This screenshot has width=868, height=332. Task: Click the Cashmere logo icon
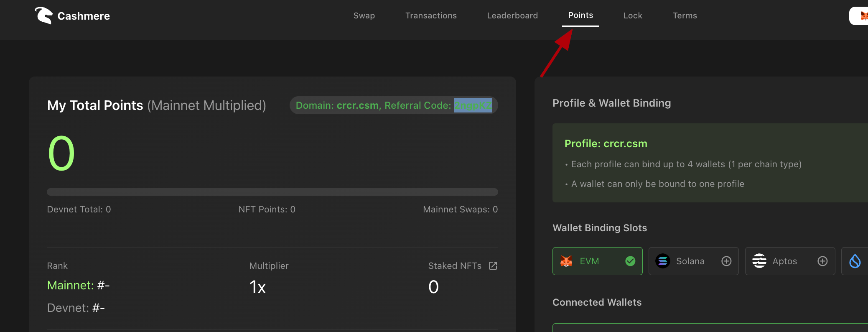(43, 15)
